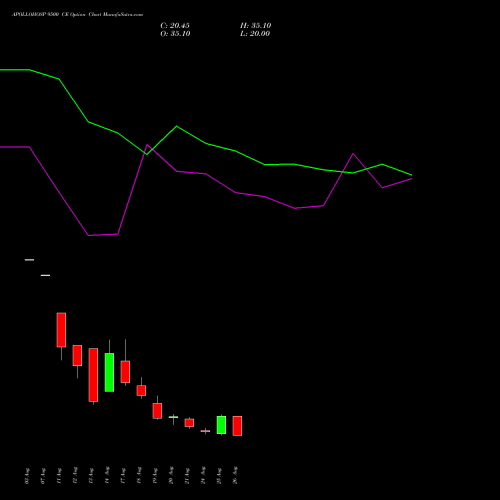The height and width of the screenshot is (500, 500).
Task: Select the 17 Aug date label
Action: (123, 476)
